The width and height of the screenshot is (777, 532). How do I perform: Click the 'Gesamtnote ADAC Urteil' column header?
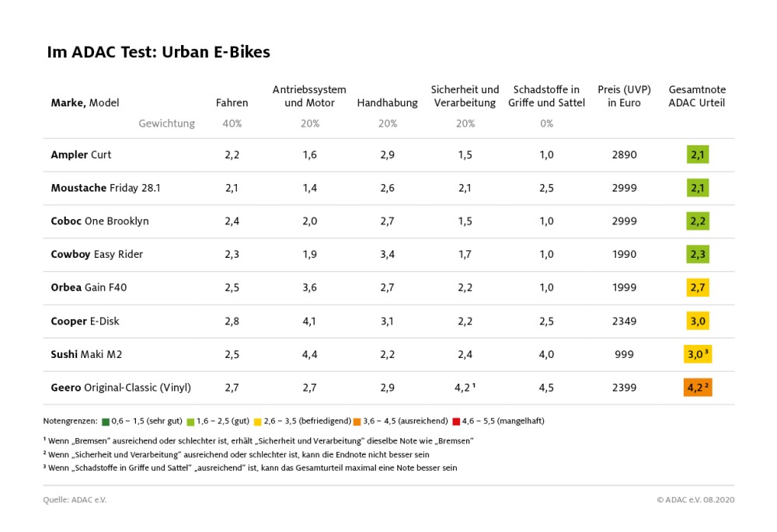click(697, 96)
